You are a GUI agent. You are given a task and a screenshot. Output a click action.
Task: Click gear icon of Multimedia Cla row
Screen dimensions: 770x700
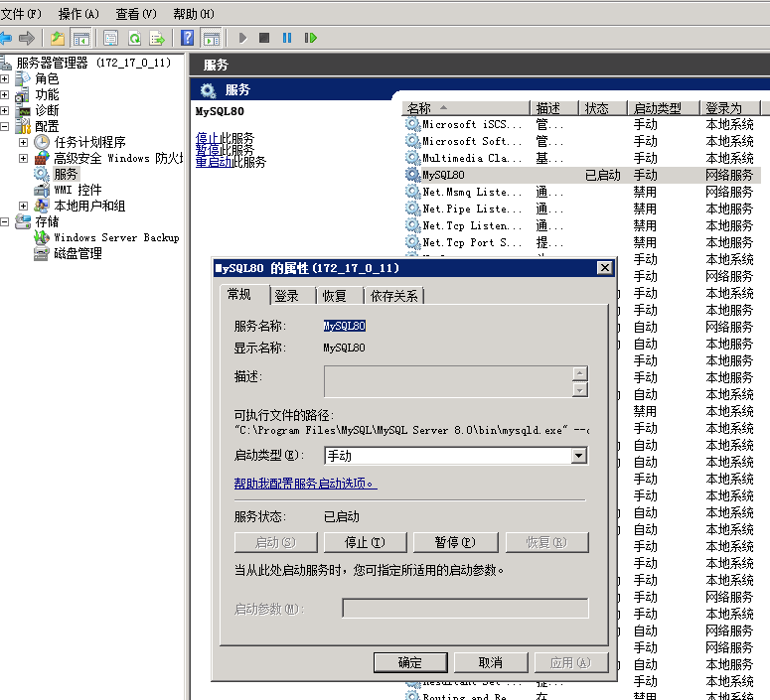(x=412, y=158)
